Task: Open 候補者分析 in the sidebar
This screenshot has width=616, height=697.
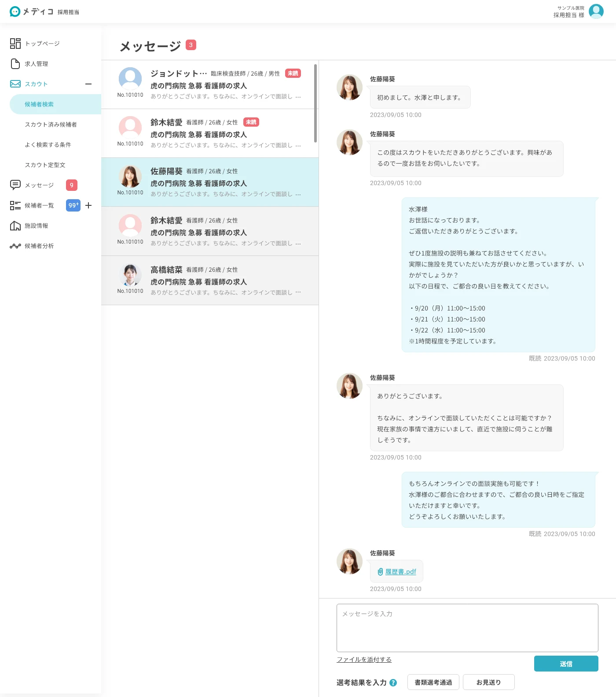Action: [39, 246]
